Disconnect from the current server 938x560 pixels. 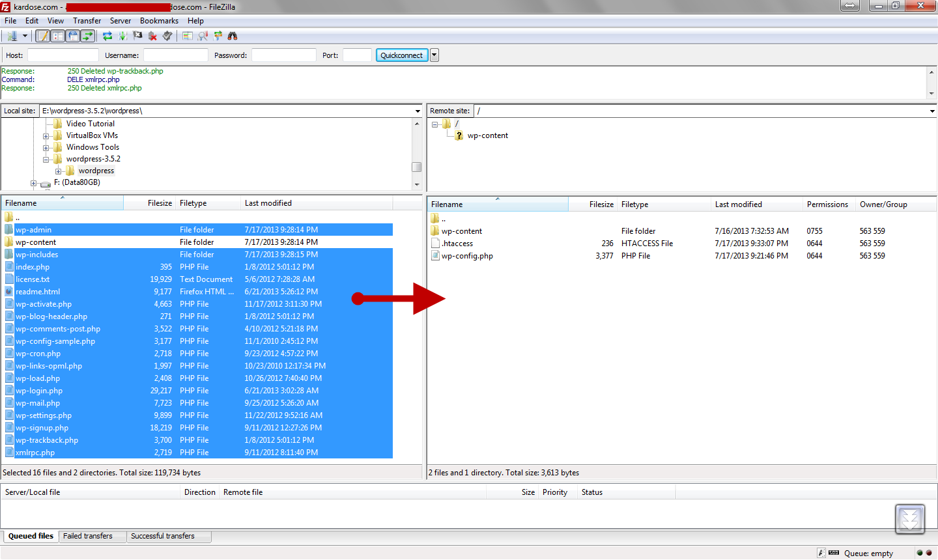tap(152, 36)
